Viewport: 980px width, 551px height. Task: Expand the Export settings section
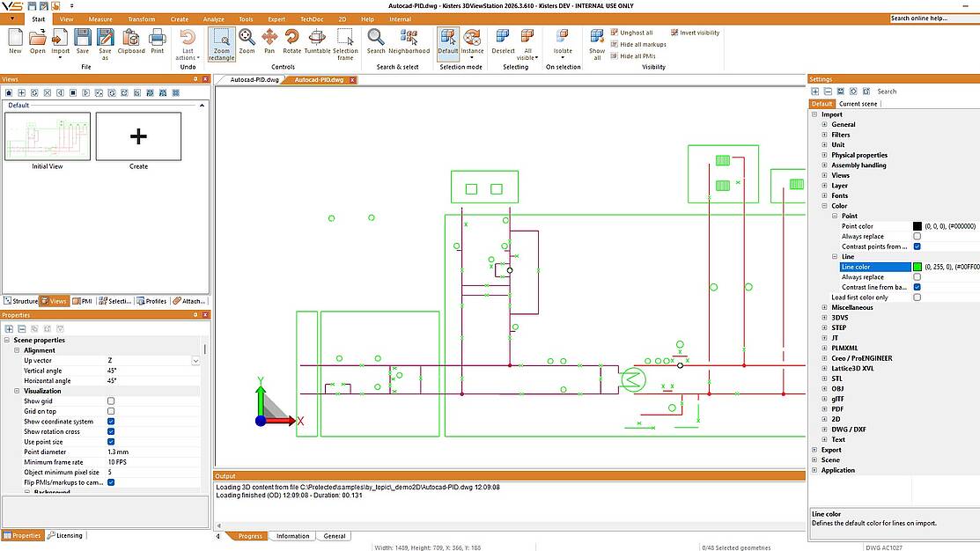(x=814, y=450)
